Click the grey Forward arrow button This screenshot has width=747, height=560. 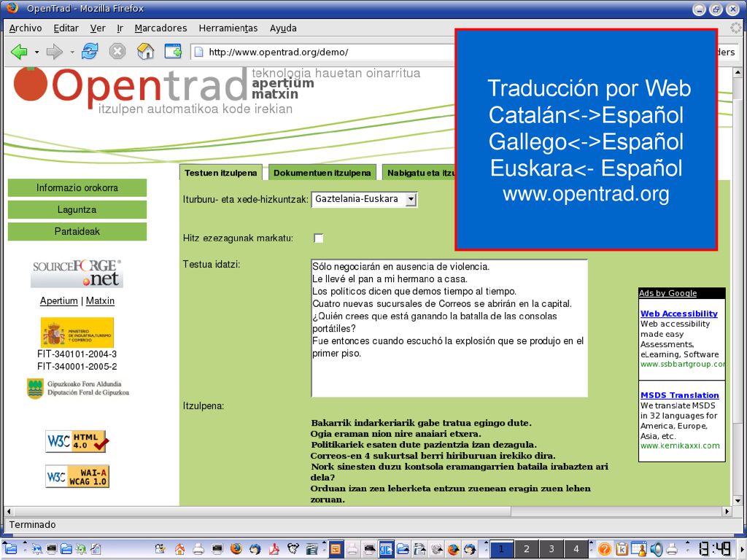pos(54,52)
